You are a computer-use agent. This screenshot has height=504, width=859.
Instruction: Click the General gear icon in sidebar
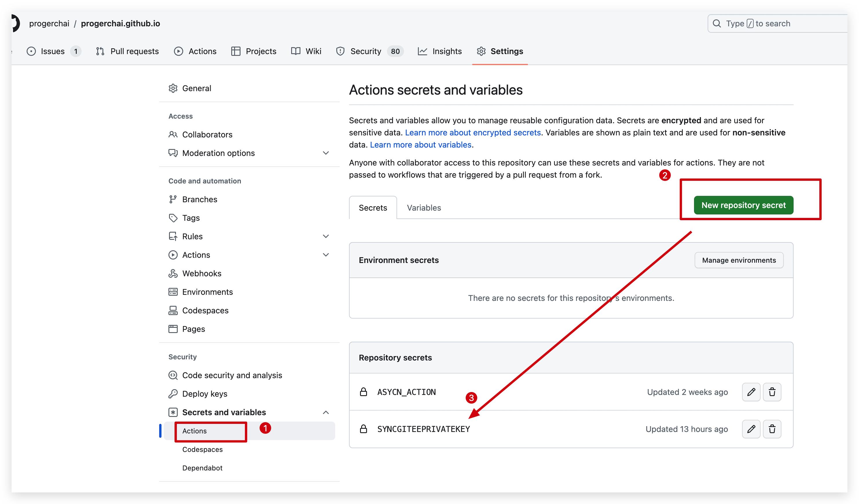point(173,88)
